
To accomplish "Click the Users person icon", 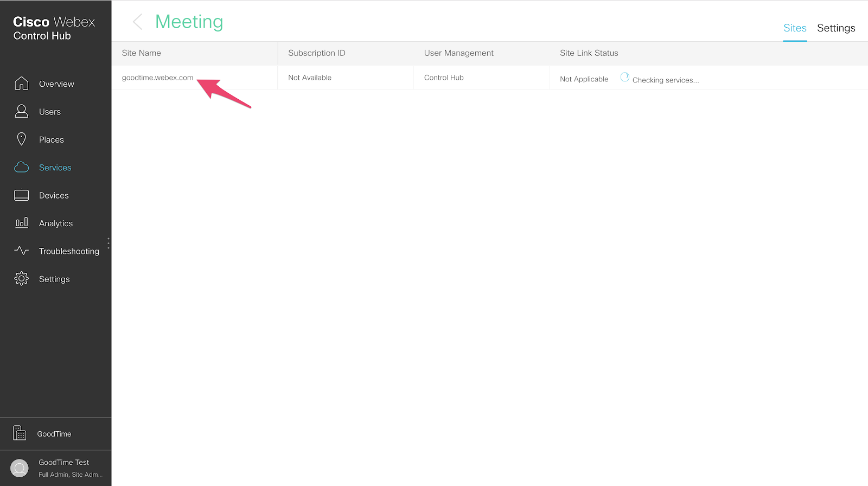I will pos(21,111).
